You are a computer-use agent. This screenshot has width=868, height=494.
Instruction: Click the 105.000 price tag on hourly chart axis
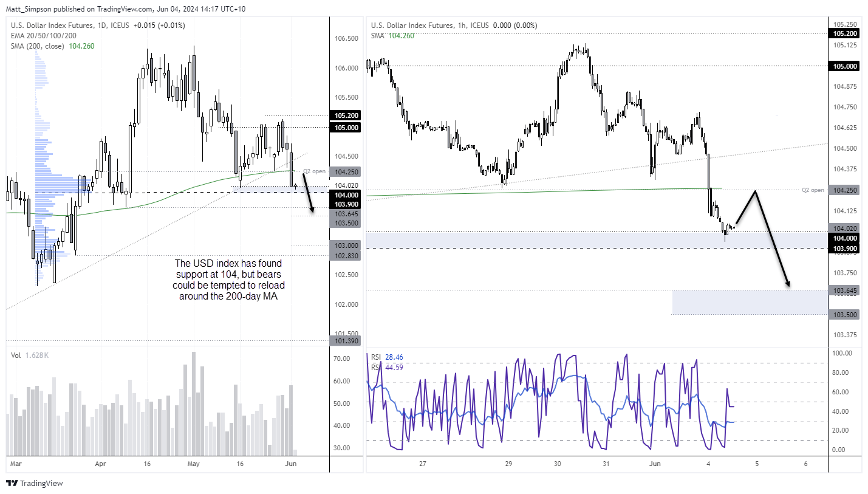tap(845, 66)
